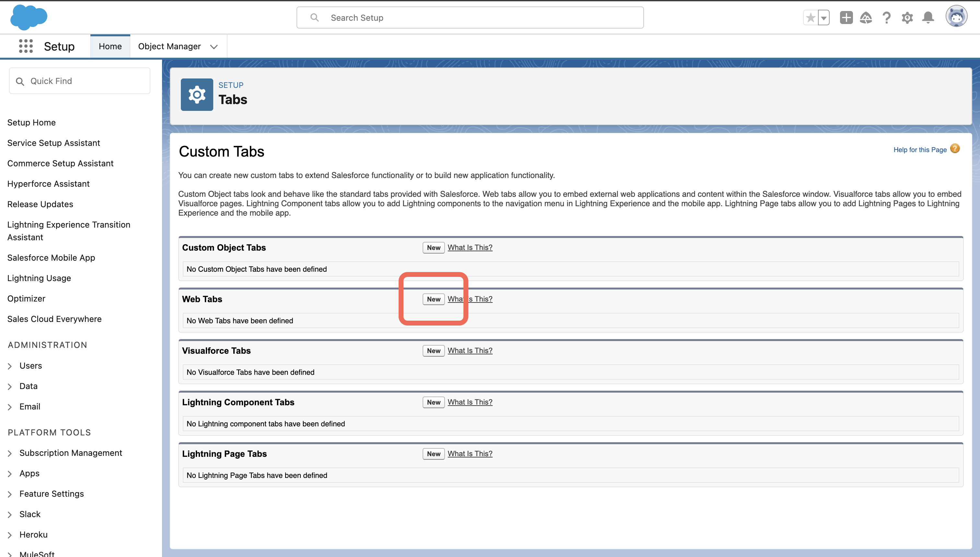This screenshot has width=980, height=557.
Task: Open the Help for this Page link
Action: pos(920,149)
